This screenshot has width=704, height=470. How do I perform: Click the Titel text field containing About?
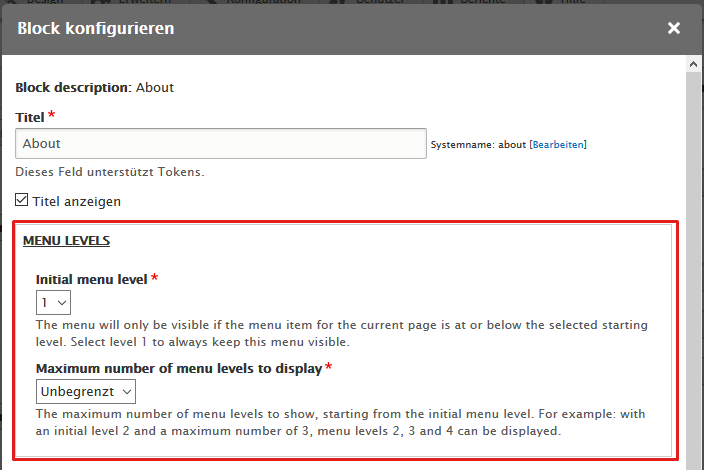[221, 143]
